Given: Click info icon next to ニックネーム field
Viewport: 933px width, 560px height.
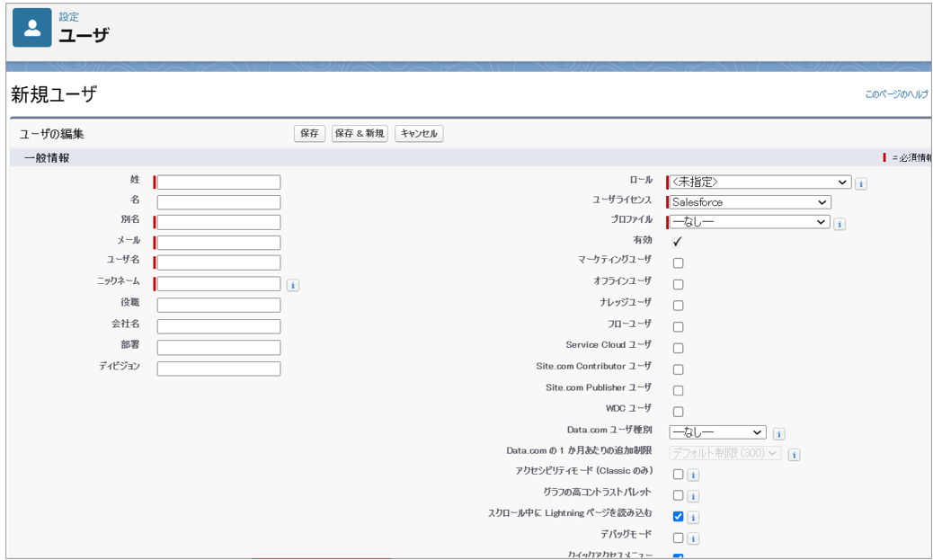Looking at the screenshot, I should tap(293, 285).
